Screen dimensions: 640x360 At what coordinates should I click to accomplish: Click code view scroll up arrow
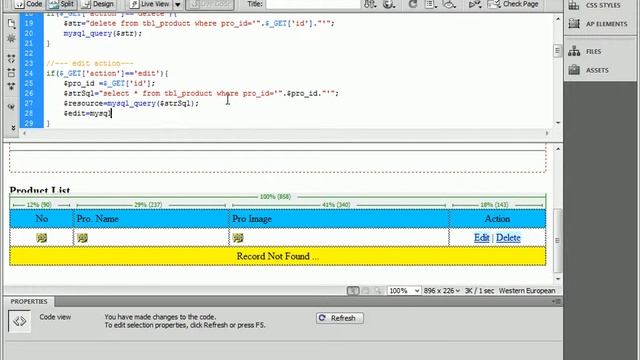[x=558, y=19]
